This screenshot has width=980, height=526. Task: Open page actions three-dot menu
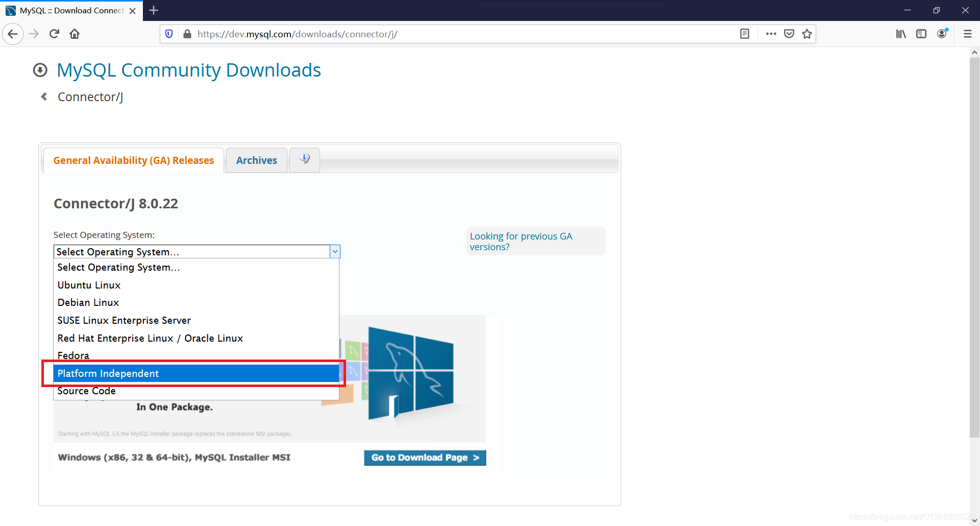coord(771,34)
